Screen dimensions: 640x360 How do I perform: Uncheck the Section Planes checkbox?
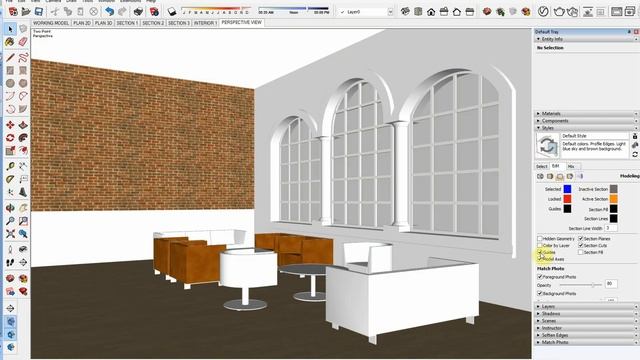[x=580, y=238]
